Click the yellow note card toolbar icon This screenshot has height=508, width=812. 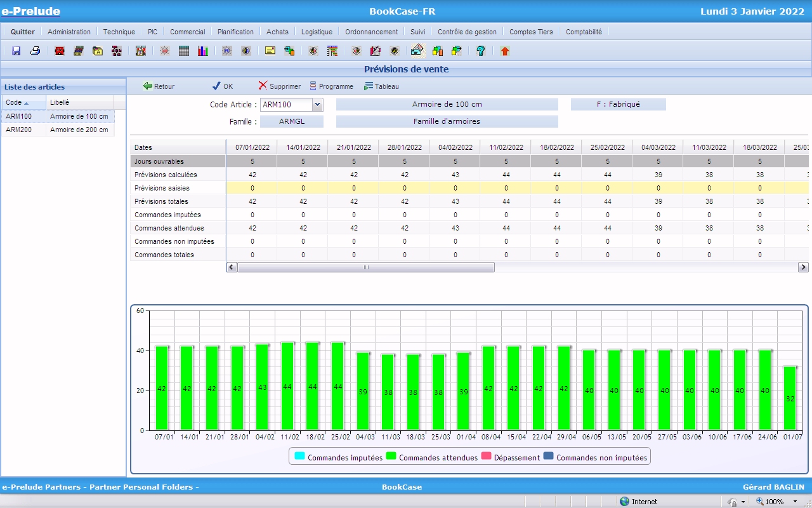pos(270,51)
